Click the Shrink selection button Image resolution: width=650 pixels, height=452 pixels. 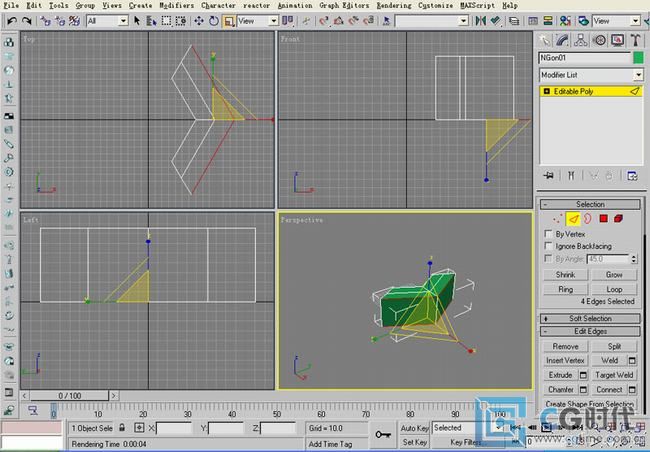pos(565,275)
